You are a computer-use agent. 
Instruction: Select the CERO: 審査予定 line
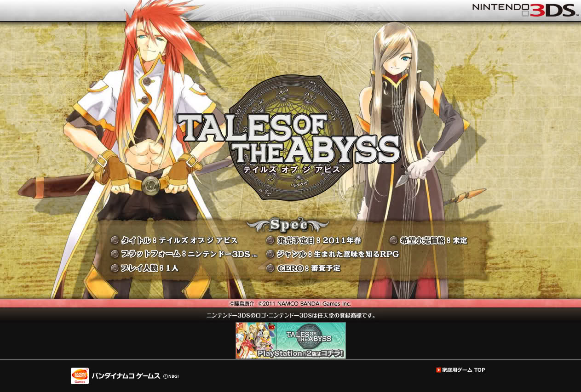(x=304, y=267)
